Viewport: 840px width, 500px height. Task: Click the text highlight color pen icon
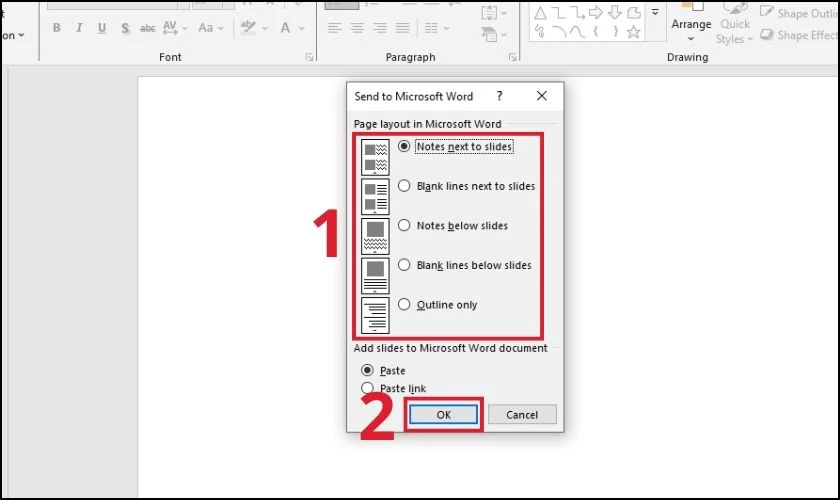pyautogui.click(x=248, y=27)
